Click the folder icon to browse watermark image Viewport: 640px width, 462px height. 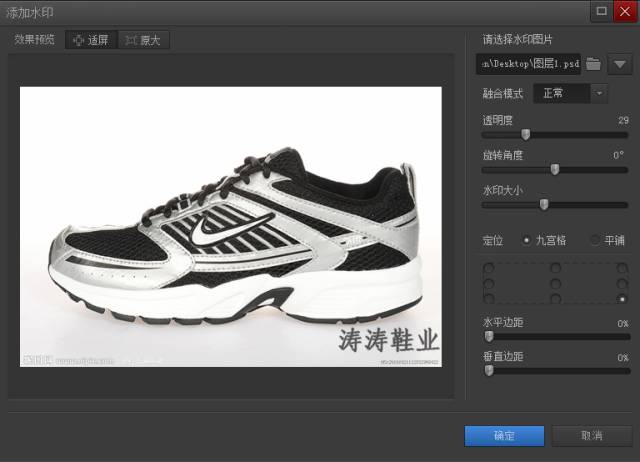tap(594, 65)
